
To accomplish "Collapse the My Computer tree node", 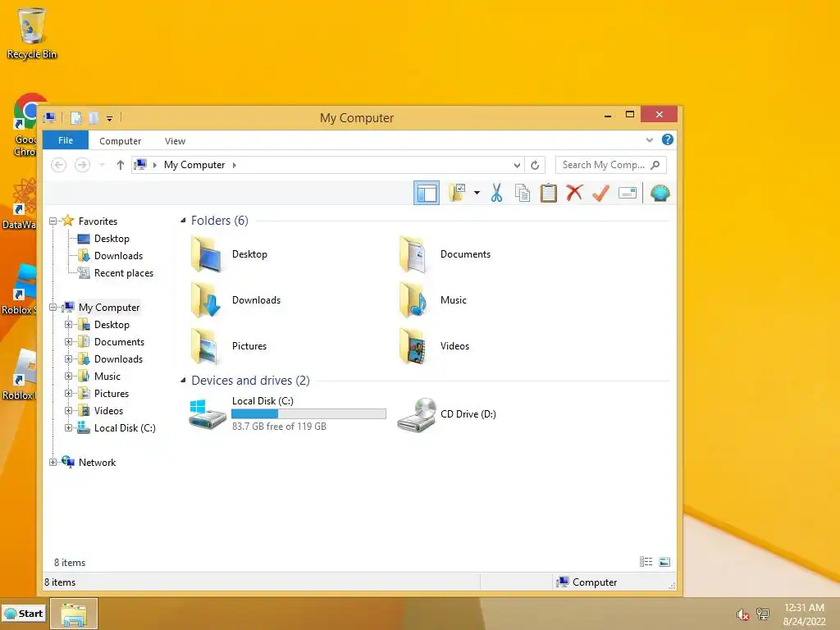I will [52, 308].
